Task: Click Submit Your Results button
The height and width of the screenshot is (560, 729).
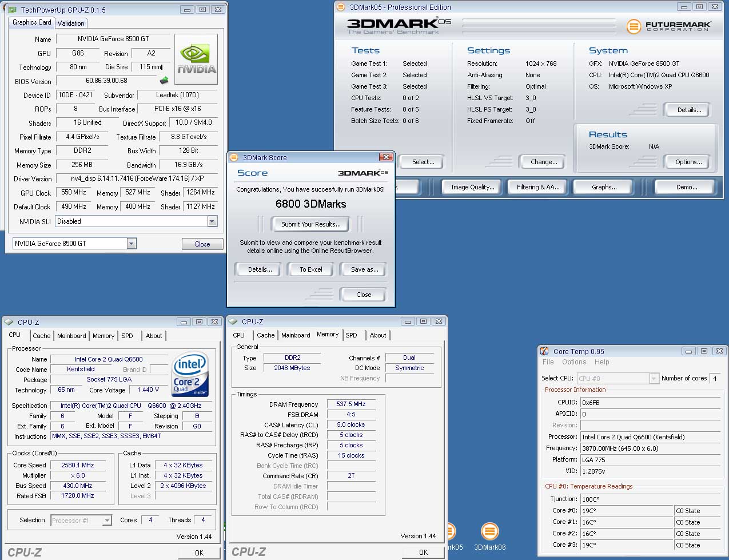Action: (x=311, y=224)
